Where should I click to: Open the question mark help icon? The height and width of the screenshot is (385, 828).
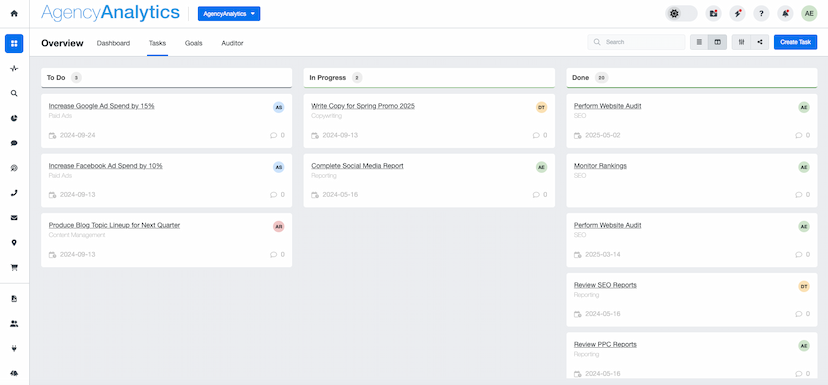click(761, 14)
